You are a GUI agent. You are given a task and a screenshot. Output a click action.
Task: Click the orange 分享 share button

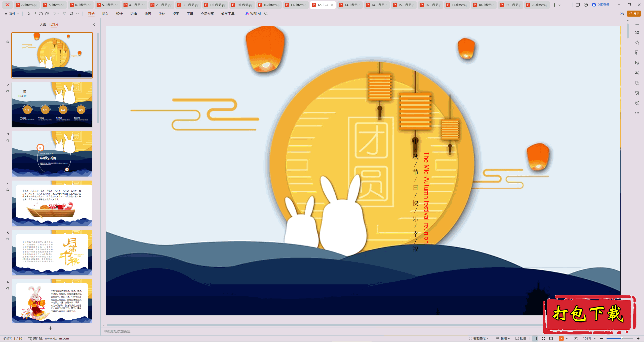pyautogui.click(x=634, y=14)
